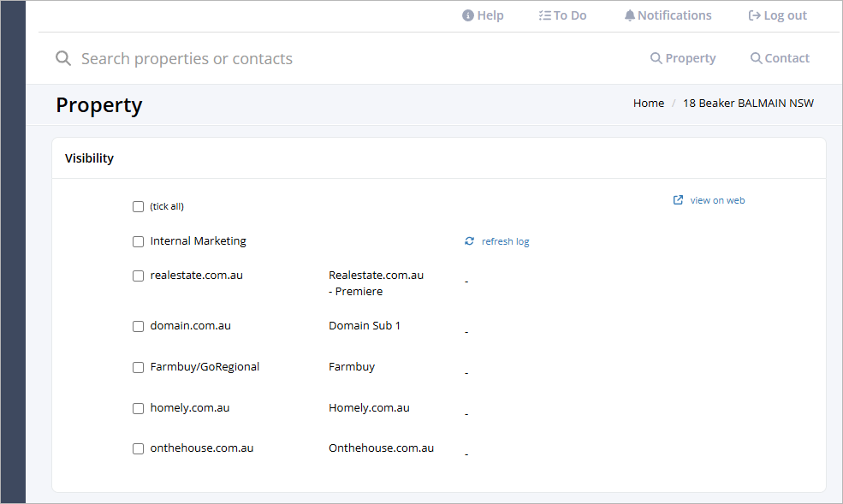Image resolution: width=843 pixels, height=504 pixels.
Task: Select the Farmbuy/GoRegional checkbox
Action: pyautogui.click(x=138, y=368)
